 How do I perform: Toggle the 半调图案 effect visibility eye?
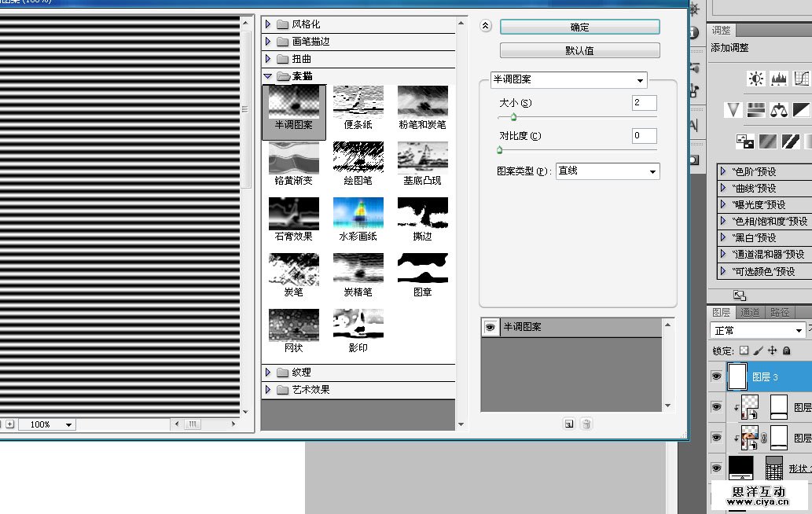(489, 326)
